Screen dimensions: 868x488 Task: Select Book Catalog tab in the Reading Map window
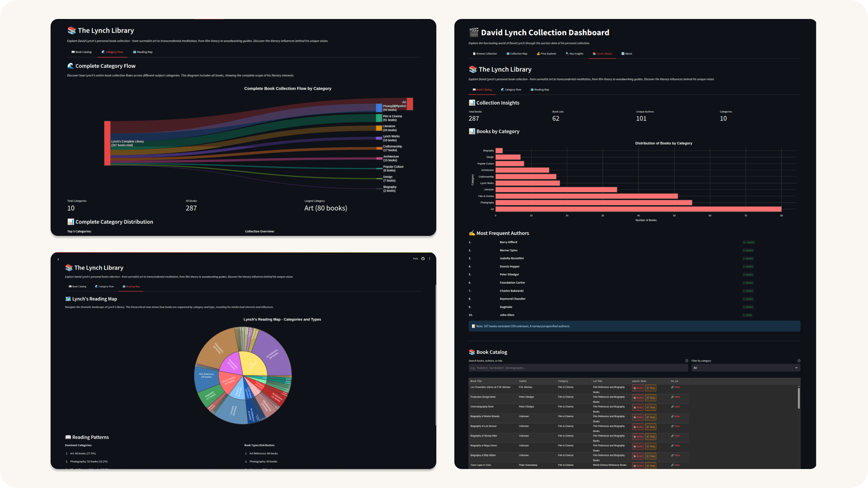tap(78, 286)
